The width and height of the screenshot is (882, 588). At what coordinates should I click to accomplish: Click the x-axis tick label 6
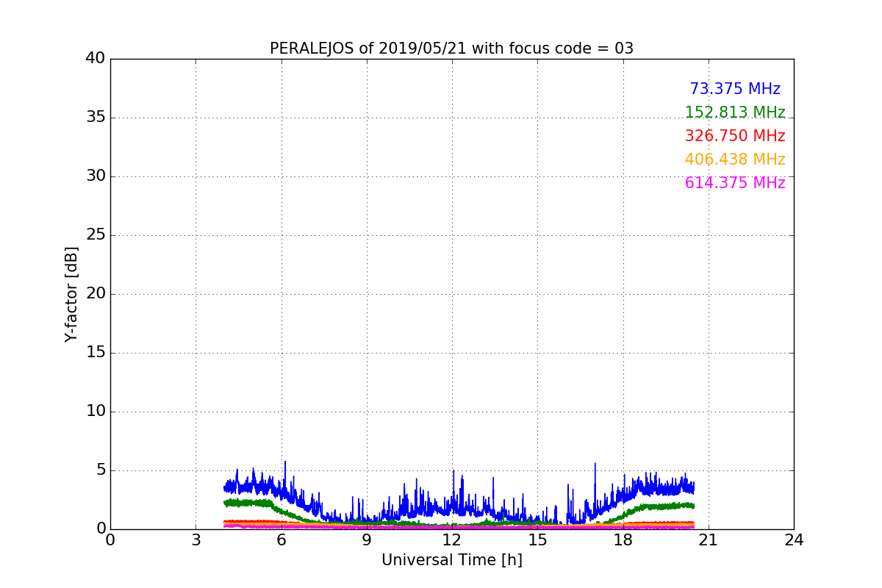click(281, 540)
